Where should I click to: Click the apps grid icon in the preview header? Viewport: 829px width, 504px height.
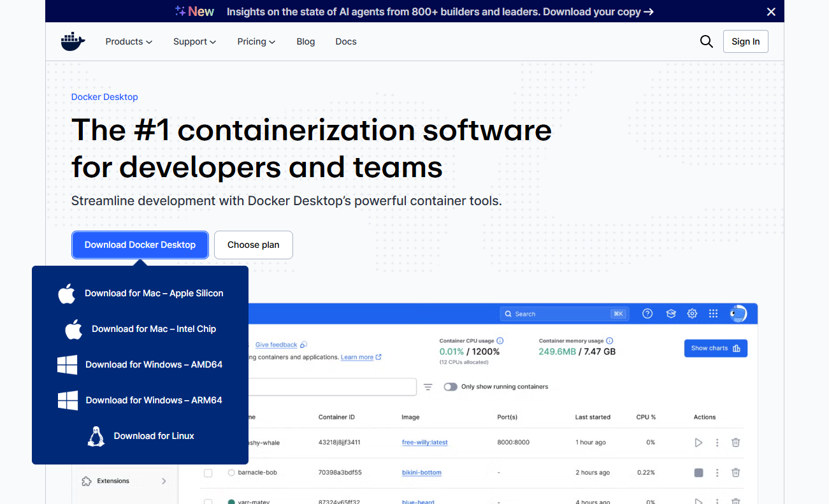pos(713,313)
